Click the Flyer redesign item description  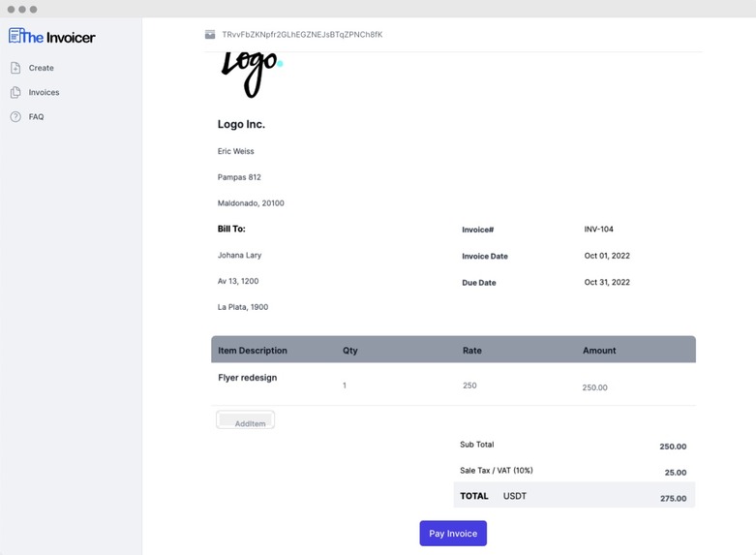[x=248, y=378]
